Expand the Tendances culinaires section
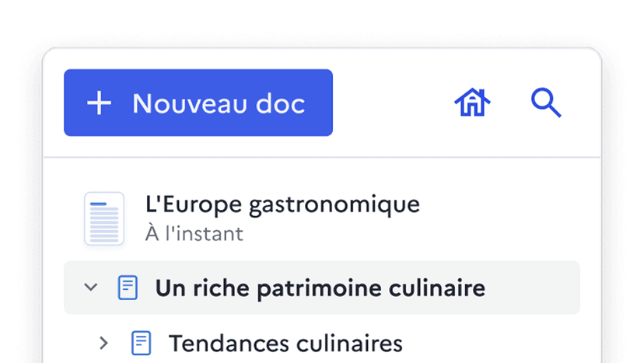Screen dimensions: 644x363 click(x=104, y=343)
